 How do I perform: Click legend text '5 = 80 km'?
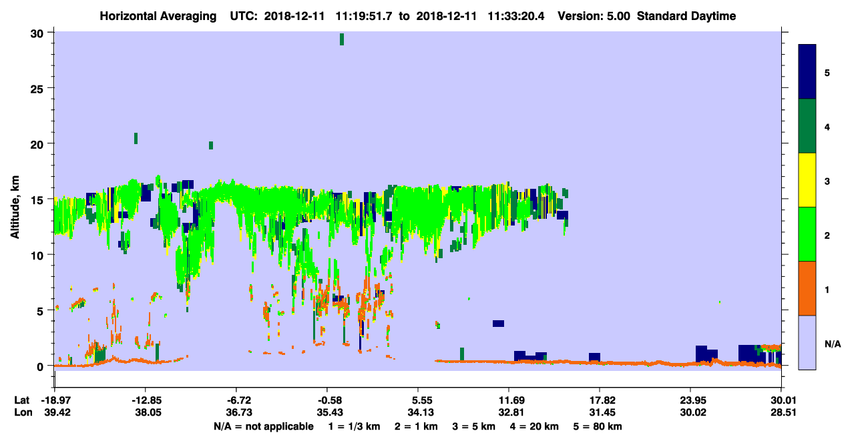coord(598,426)
